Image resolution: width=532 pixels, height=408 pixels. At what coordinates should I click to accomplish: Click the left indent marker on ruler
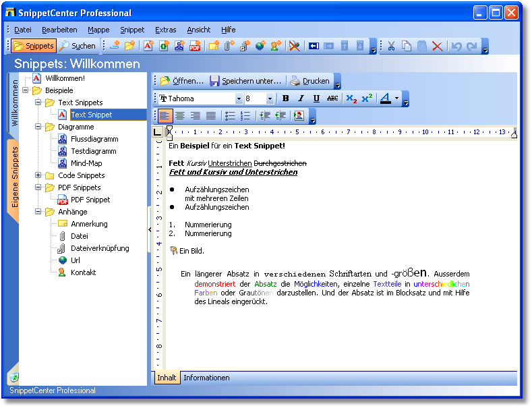tap(169, 133)
